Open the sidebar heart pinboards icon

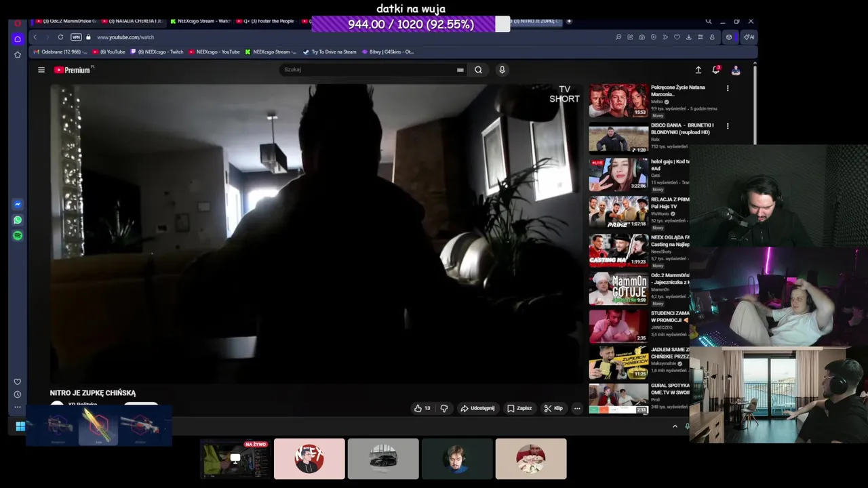18,382
